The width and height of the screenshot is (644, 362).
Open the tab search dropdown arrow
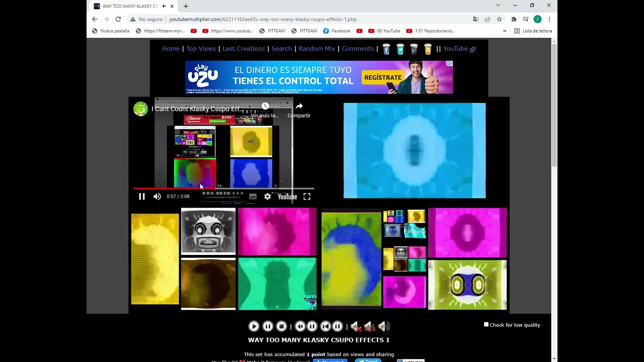(x=498, y=6)
